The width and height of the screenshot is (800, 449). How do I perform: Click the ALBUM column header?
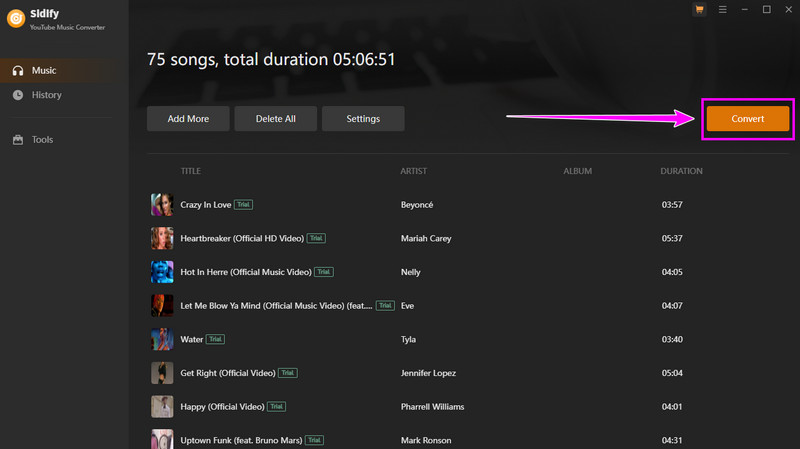coord(578,171)
